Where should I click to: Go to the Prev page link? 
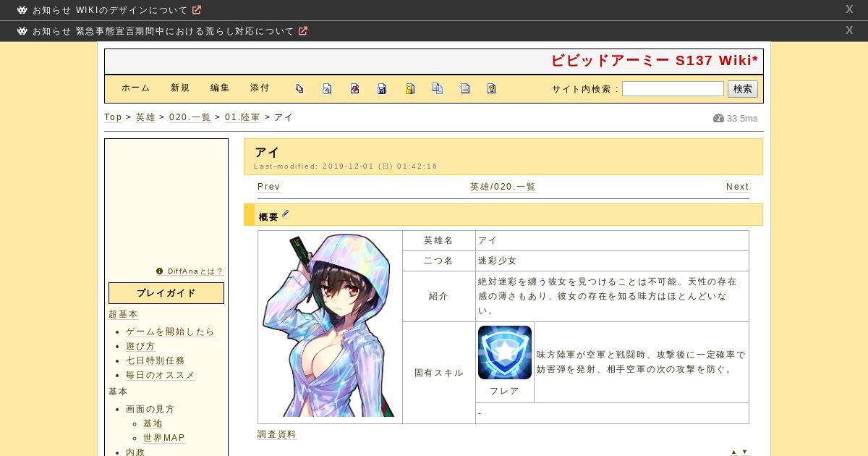[268, 187]
